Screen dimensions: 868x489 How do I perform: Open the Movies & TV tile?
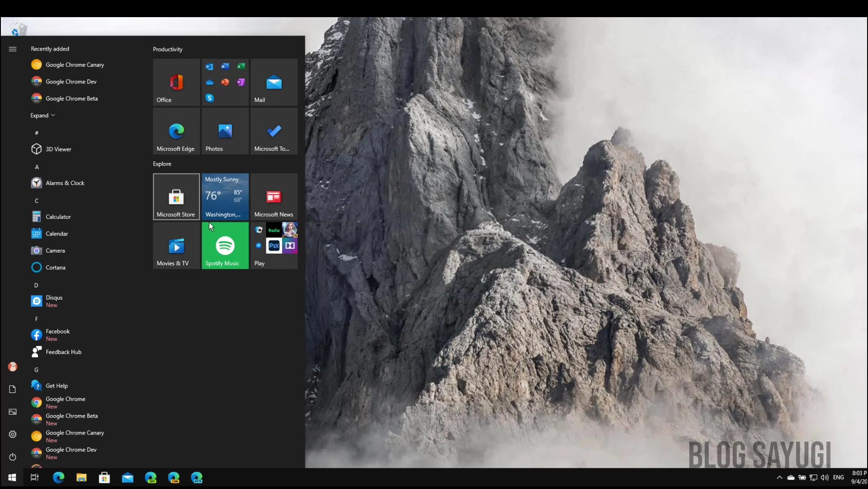click(176, 246)
